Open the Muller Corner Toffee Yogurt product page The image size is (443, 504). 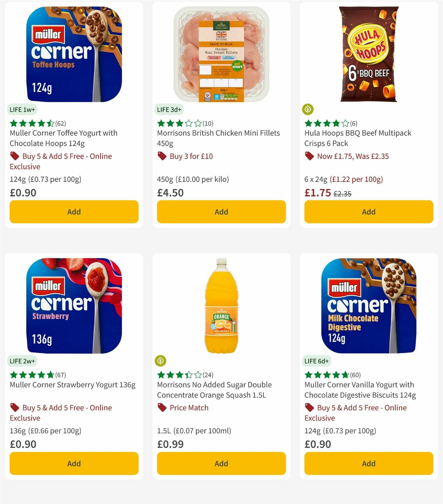[x=63, y=138]
